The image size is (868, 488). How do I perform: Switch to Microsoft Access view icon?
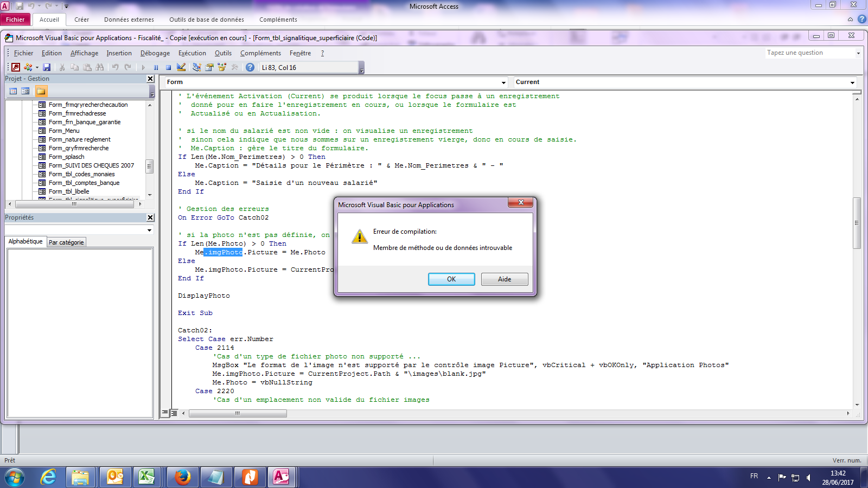click(x=16, y=67)
